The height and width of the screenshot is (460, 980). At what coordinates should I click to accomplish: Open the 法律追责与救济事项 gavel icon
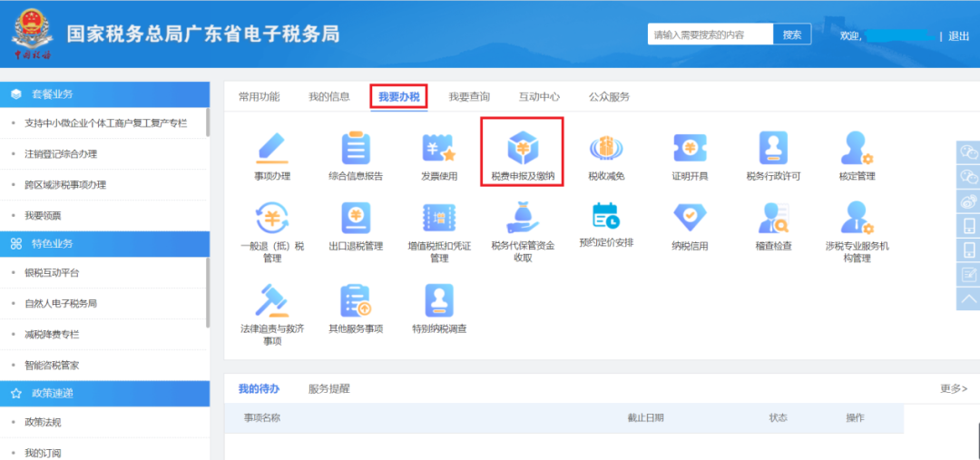pyautogui.click(x=272, y=300)
